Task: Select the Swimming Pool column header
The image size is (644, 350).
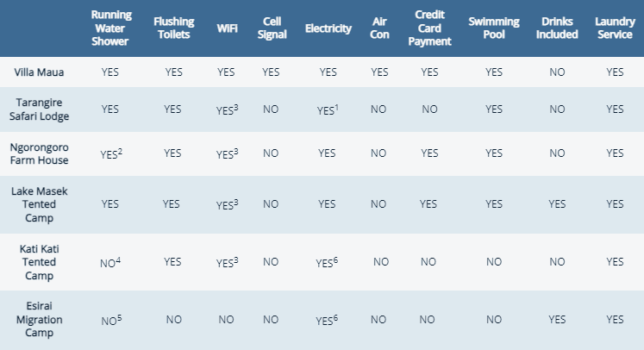Action: point(493,28)
